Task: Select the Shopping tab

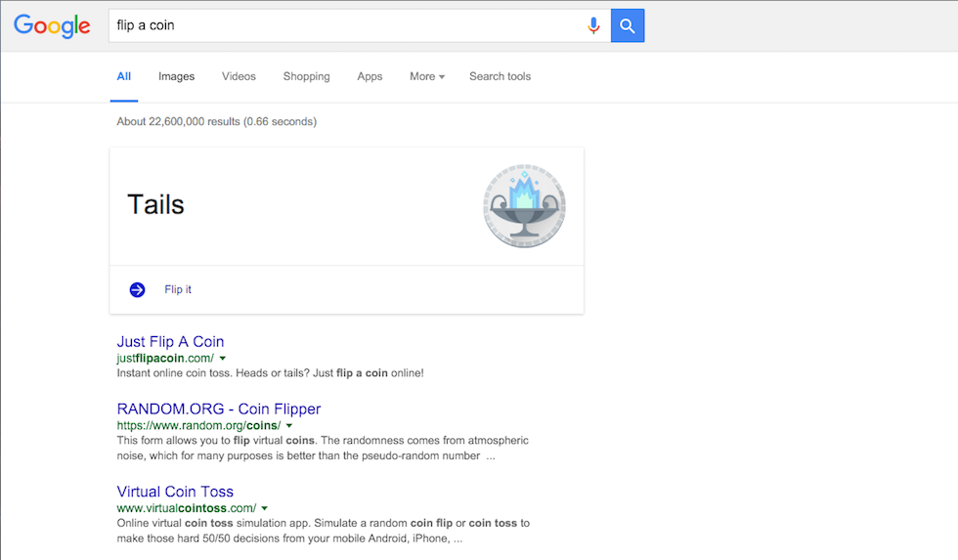Action: (306, 76)
